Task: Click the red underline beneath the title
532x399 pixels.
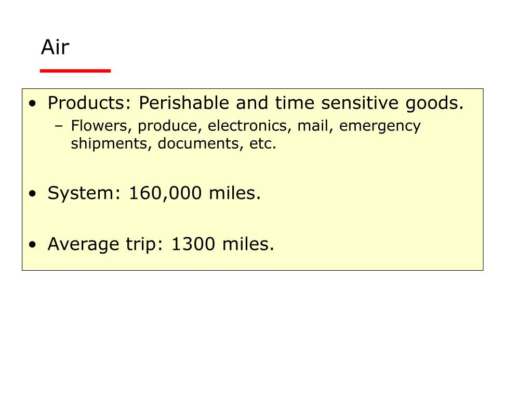Action: 75,71
